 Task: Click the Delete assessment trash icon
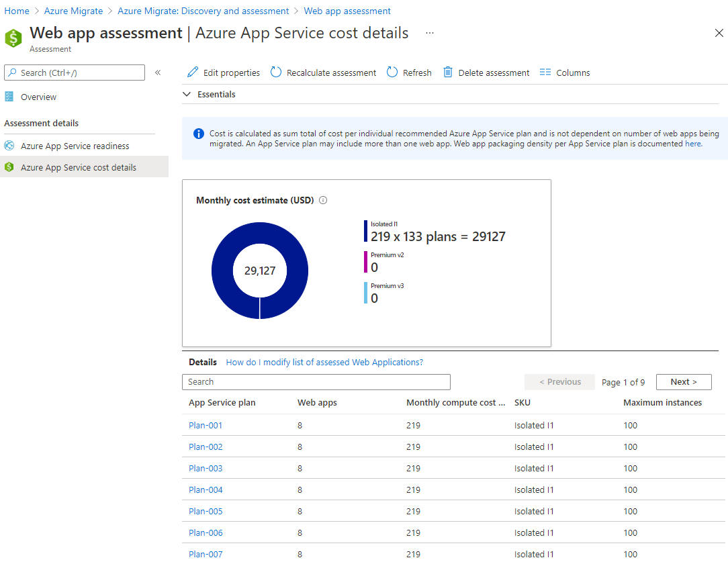tap(448, 73)
